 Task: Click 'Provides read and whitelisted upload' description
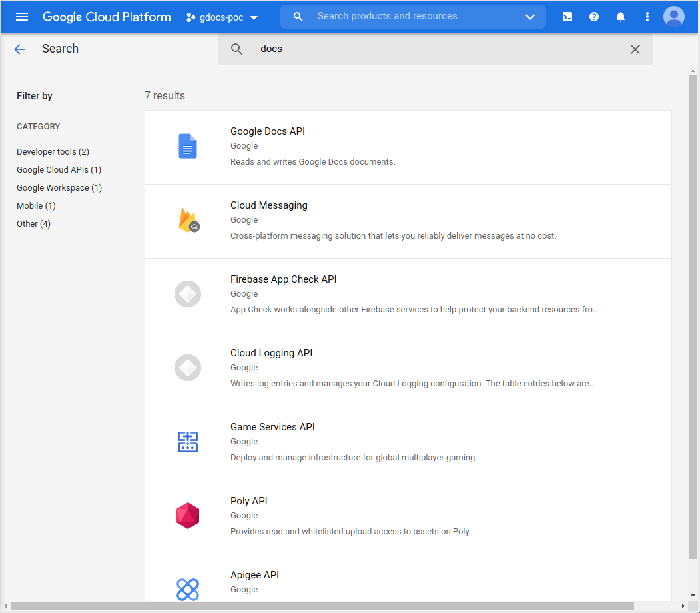[x=350, y=531]
